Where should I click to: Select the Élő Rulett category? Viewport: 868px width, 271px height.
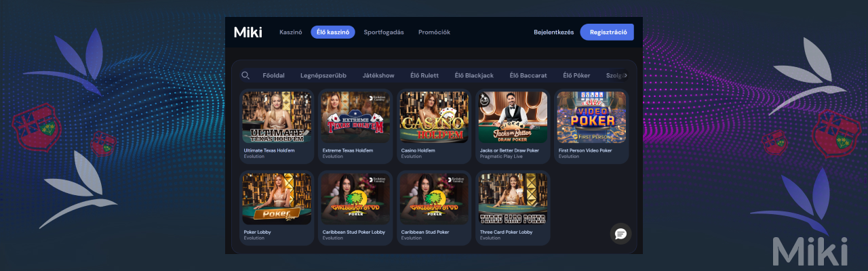pyautogui.click(x=425, y=75)
